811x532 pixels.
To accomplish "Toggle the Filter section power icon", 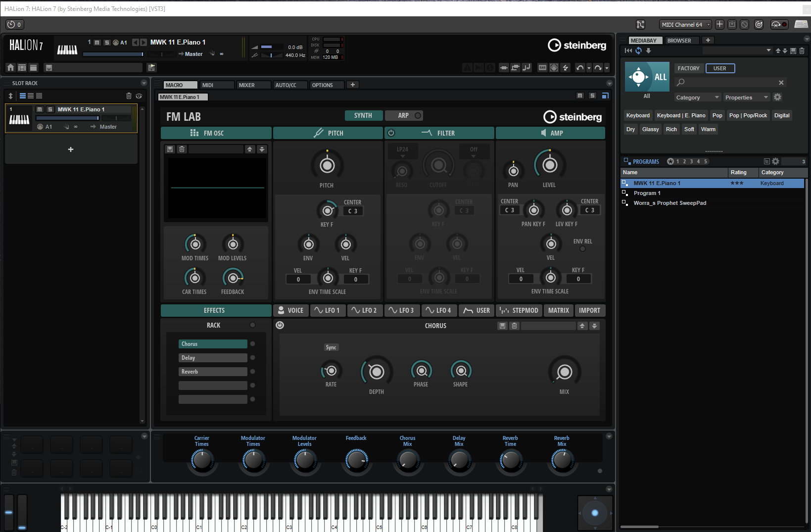I will 391,133.
